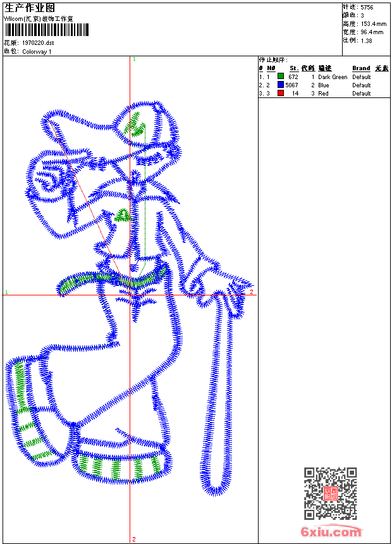Click the 'Colorway 1' text
The height and width of the screenshot is (544, 392).
[37, 52]
